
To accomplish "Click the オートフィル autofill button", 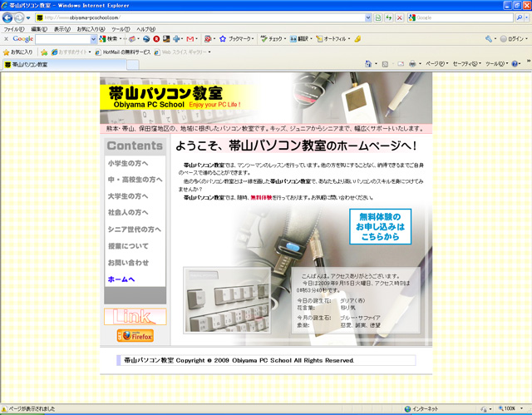I will click(332, 39).
